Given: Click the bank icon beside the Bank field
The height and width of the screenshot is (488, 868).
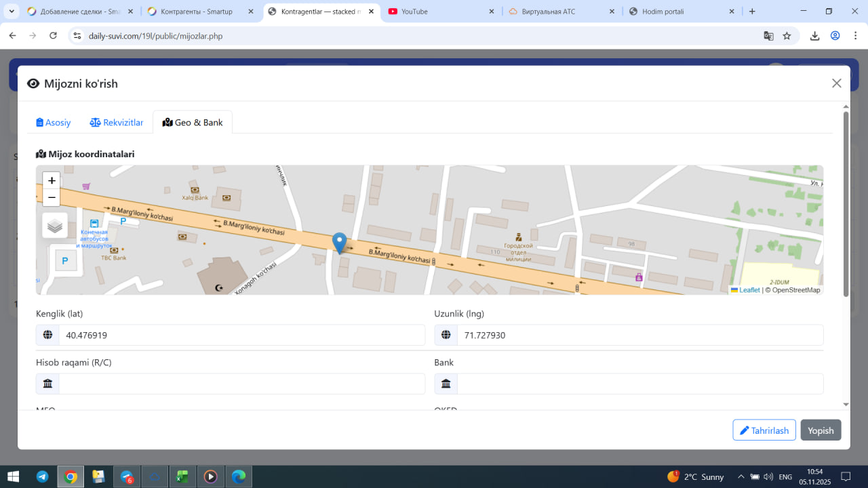Looking at the screenshot, I should pos(446,384).
